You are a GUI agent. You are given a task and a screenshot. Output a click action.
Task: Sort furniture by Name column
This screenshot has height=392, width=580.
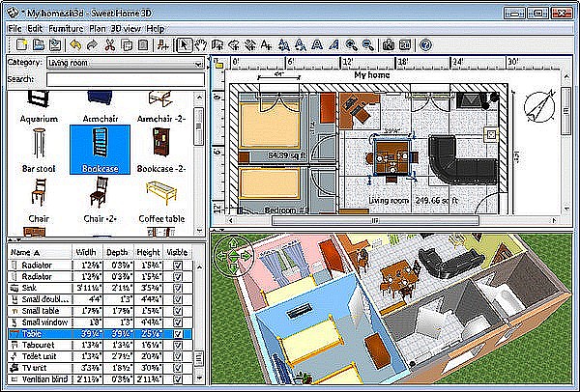point(40,252)
